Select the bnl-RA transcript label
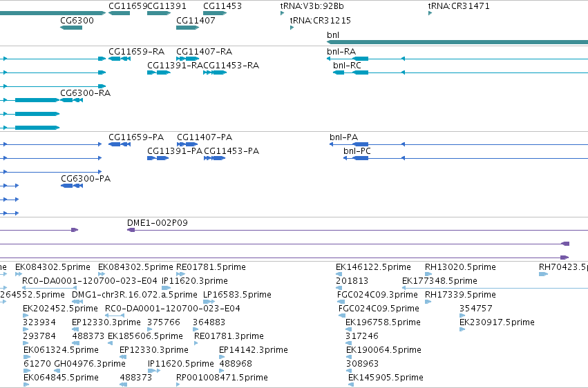 point(341,51)
